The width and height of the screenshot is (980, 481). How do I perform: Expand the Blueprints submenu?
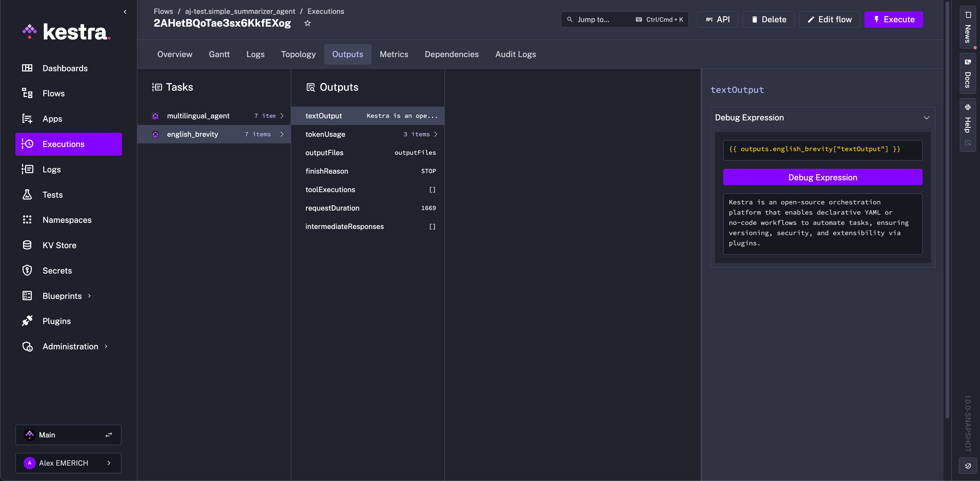pyautogui.click(x=89, y=296)
